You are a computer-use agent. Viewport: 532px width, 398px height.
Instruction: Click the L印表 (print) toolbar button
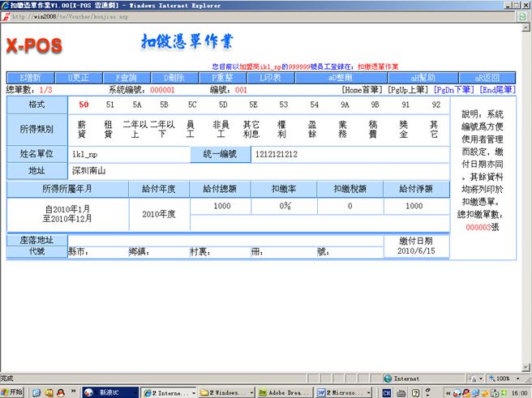[270, 76]
